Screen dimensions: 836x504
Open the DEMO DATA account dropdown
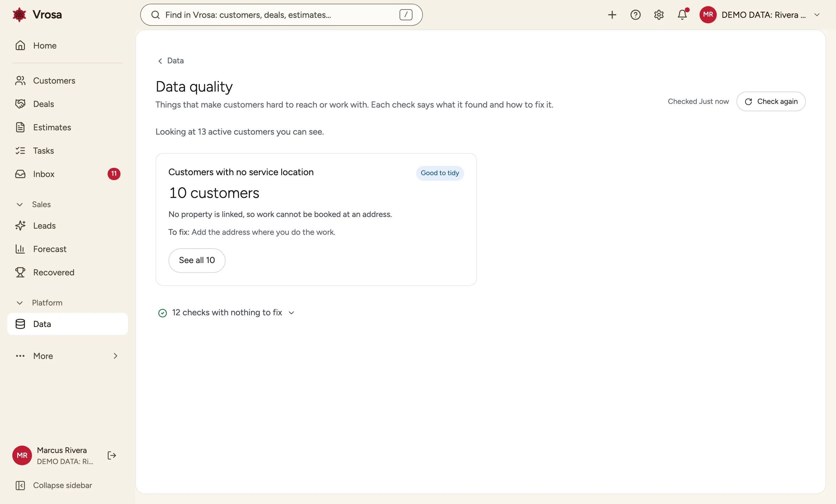760,15
